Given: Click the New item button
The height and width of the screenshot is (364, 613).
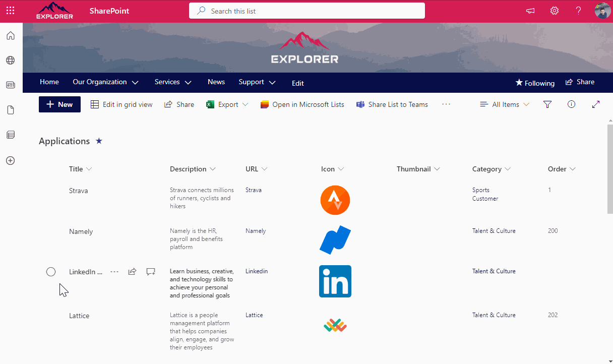Looking at the screenshot, I should (x=59, y=104).
